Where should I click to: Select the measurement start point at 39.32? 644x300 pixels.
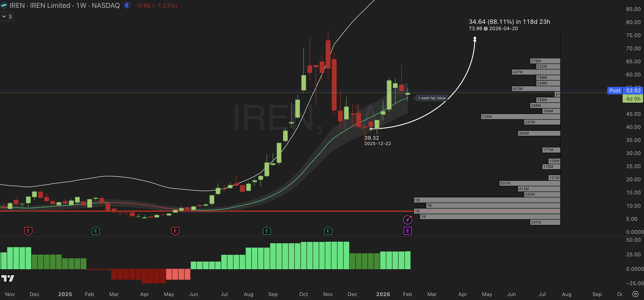371,129
